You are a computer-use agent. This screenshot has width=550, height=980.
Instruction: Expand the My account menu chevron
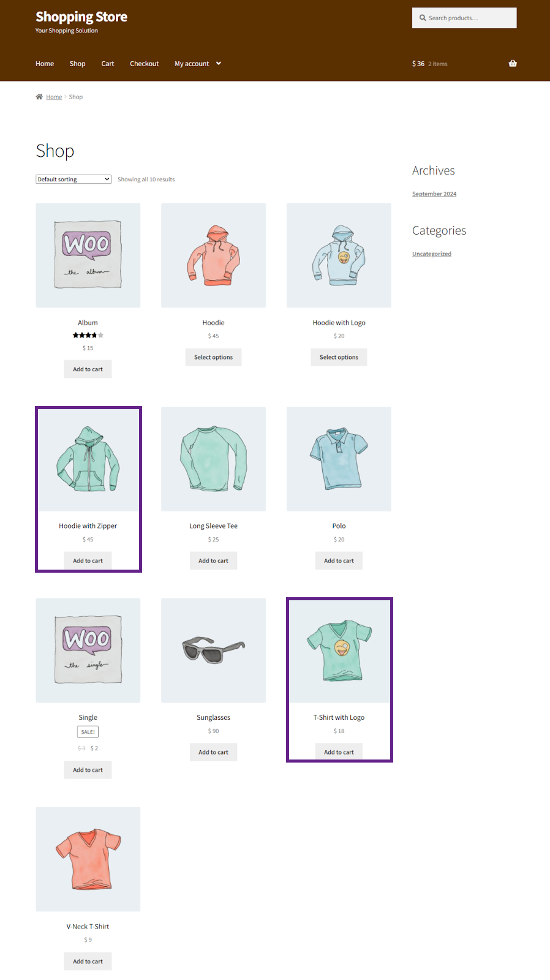(219, 64)
